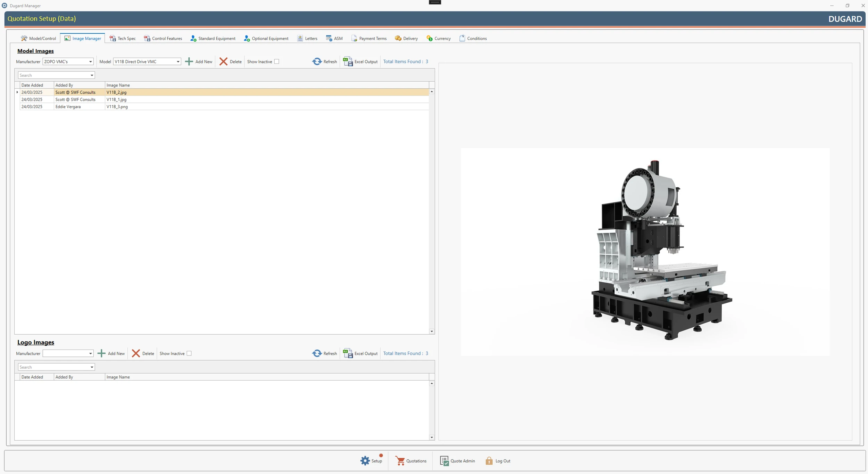Image resolution: width=868 pixels, height=474 pixels.
Task: Enable Show Inactive for Logo Images
Action: [x=189, y=353]
